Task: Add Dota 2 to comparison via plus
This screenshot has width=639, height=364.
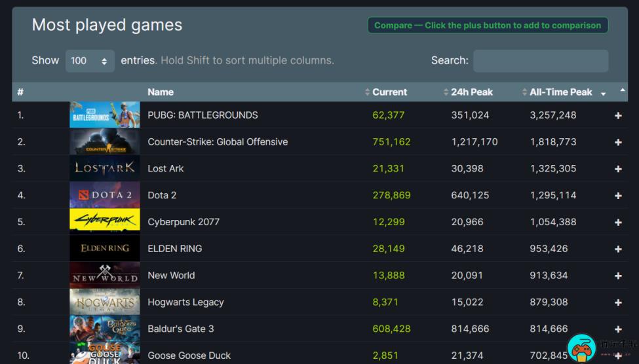Action: pyautogui.click(x=618, y=196)
